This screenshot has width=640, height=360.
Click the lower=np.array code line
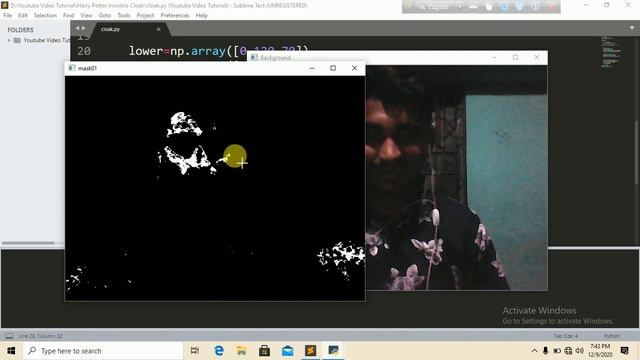[x=219, y=51]
